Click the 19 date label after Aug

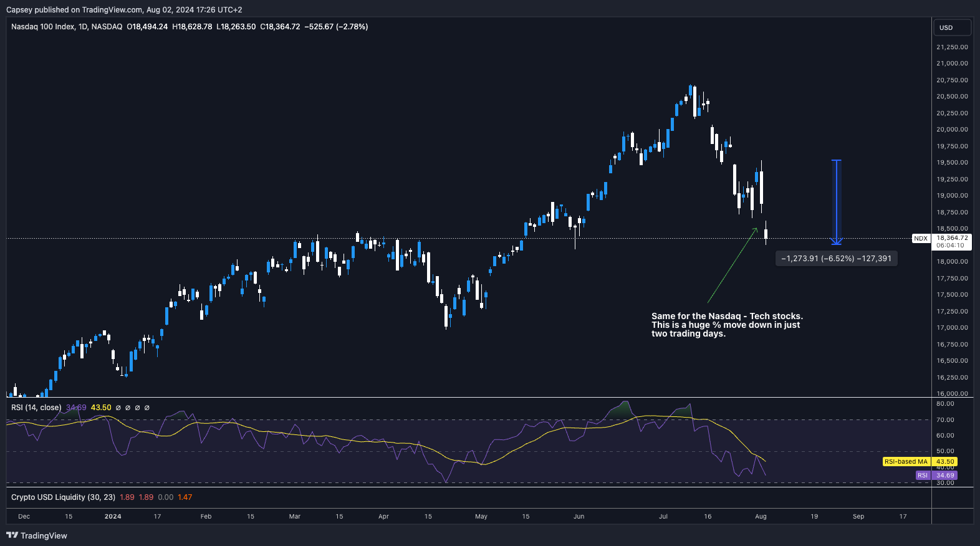(814, 517)
